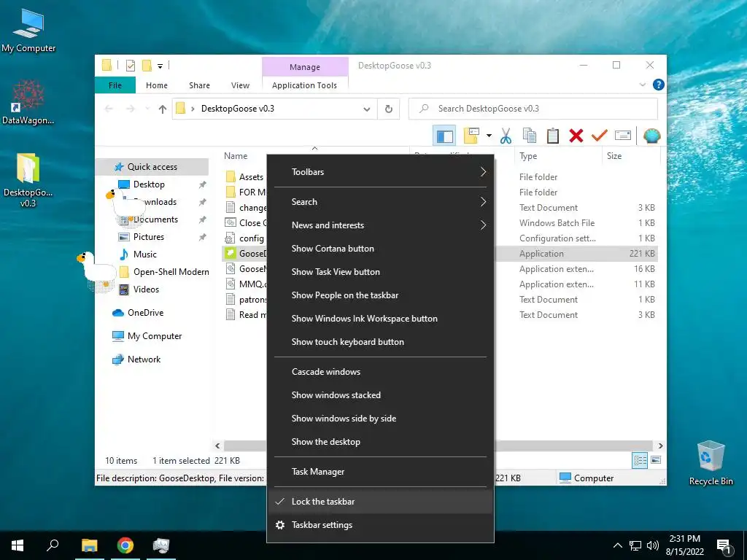Choose Show windows side by side
This screenshot has width=747, height=560.
coord(380,419)
